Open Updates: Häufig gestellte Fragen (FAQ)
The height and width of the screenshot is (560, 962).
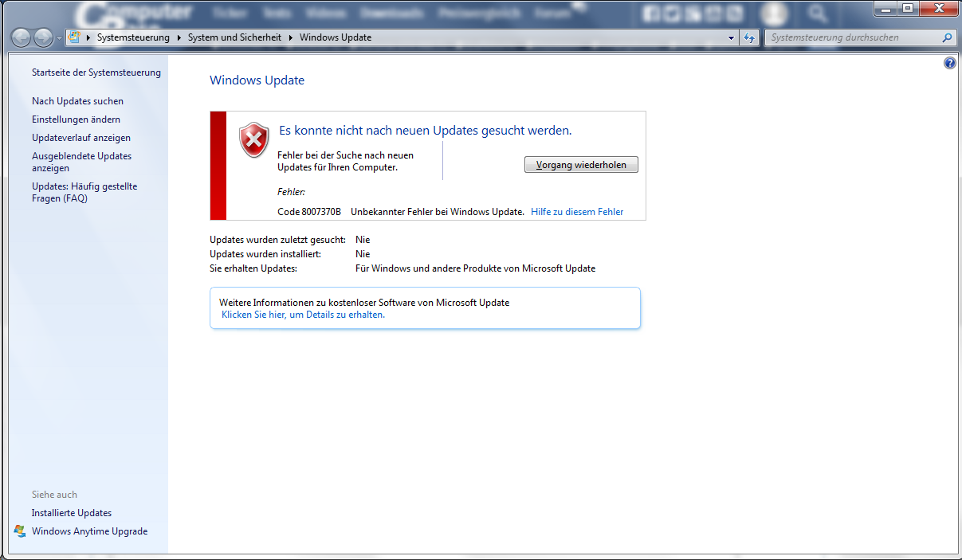pyautogui.click(x=84, y=192)
